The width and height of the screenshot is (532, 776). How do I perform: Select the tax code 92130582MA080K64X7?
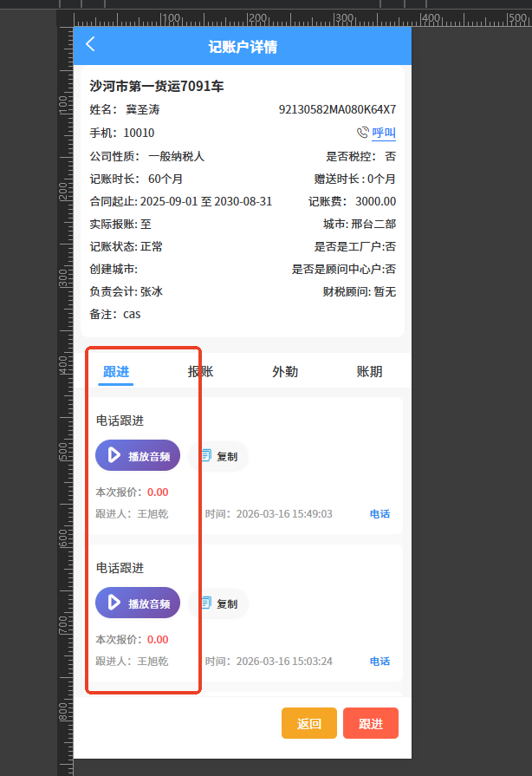[337, 109]
